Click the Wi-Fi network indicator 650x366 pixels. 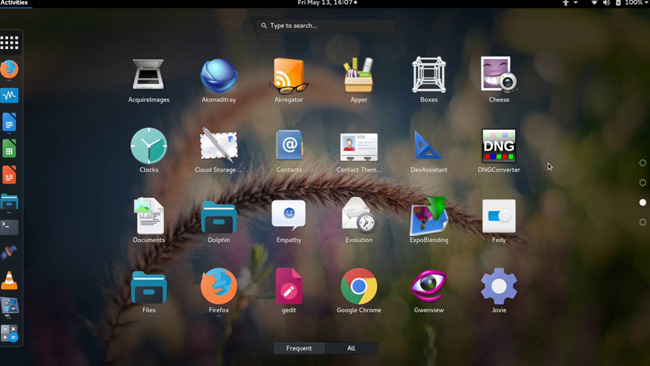[x=594, y=3]
